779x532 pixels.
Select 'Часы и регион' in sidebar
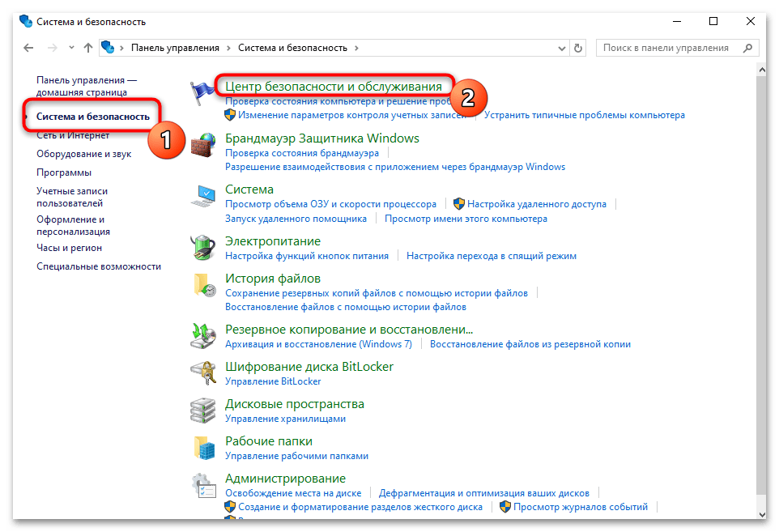pos(69,247)
